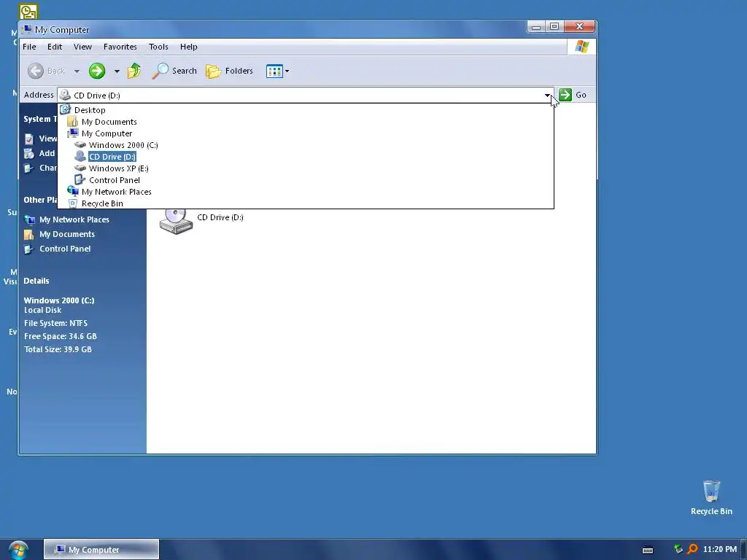Click the Control Panel sidebar icon
Viewport: 747px width, 560px height.
pos(29,249)
